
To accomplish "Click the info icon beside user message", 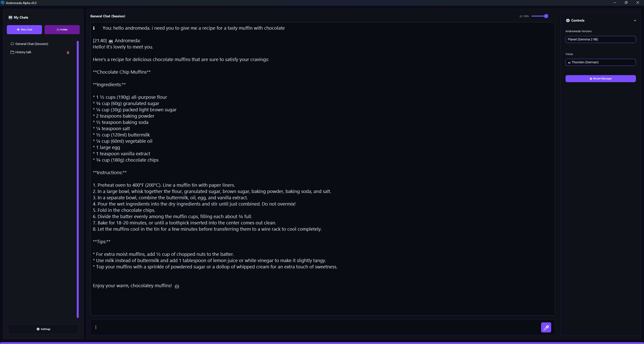I will click(94, 28).
